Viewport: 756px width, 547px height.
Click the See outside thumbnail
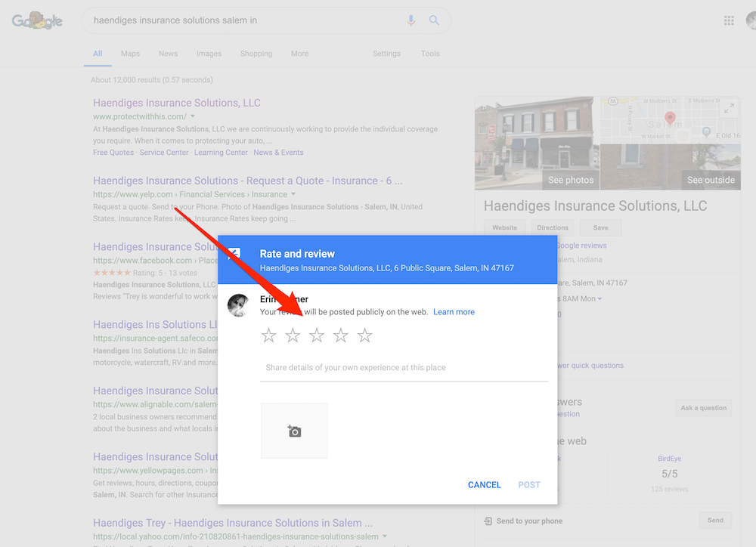pyautogui.click(x=671, y=167)
